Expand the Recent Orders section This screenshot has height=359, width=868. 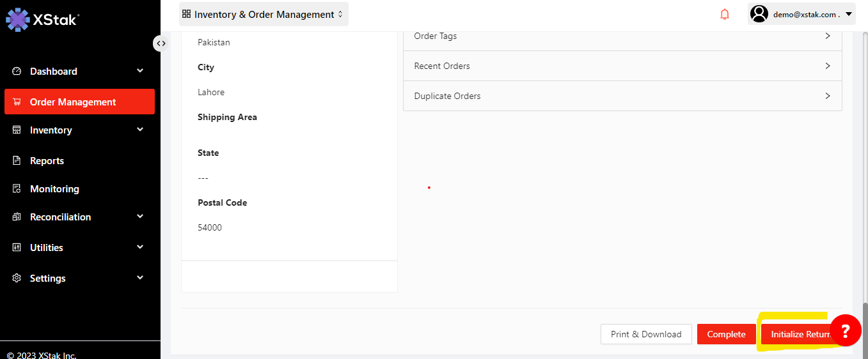click(622, 66)
